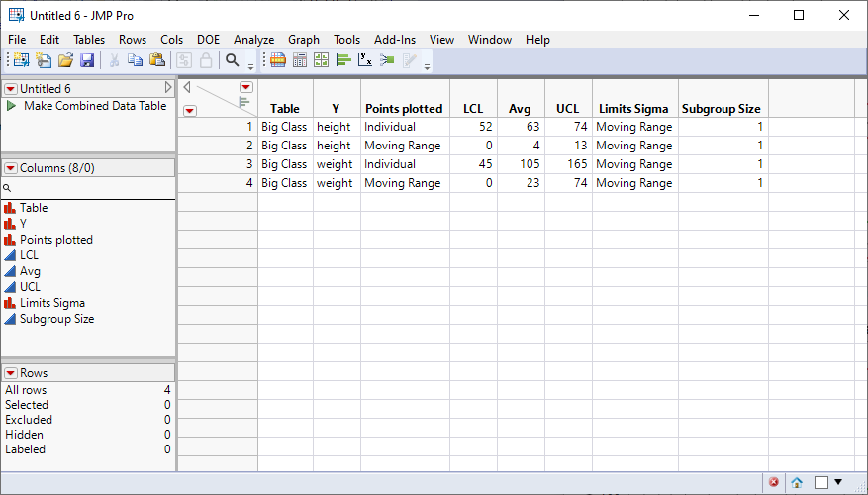Viewport: 868px width, 495px height.
Task: Open the Tools menu
Action: click(x=347, y=40)
